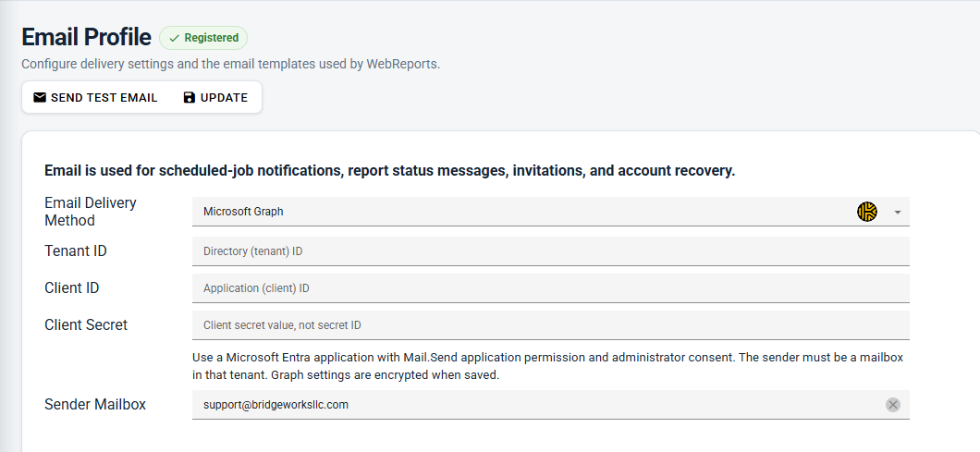The image size is (980, 452).
Task: Click the Registered status badge
Action: tap(203, 38)
